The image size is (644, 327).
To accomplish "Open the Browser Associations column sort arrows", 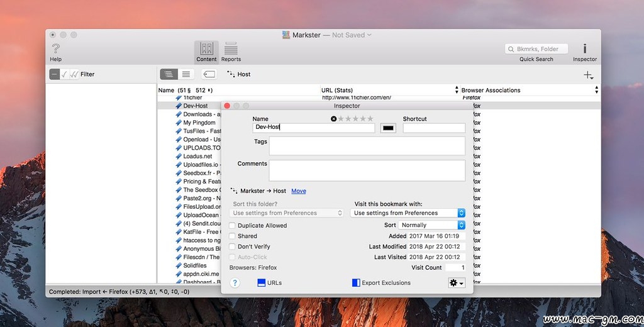I will [x=596, y=90].
